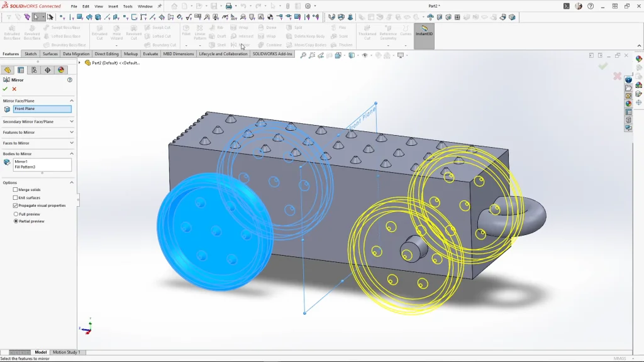Click the Print icon in the title bar

pyautogui.click(x=229, y=6)
